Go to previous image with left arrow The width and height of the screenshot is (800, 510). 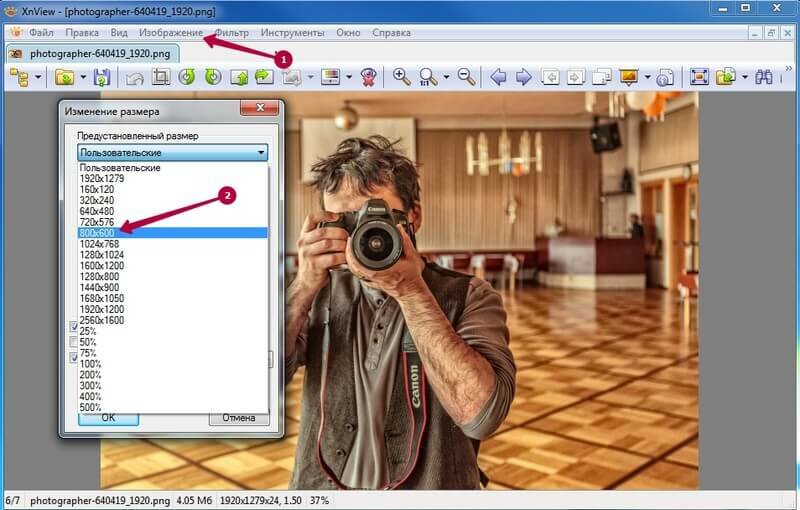click(x=497, y=77)
